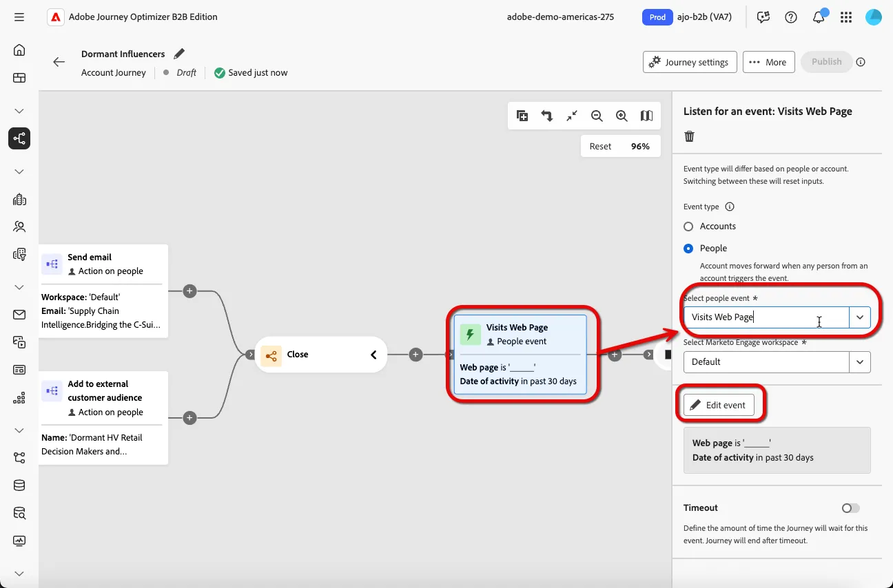Select the Send email node
Image resolution: width=893 pixels, height=588 pixels.
(x=103, y=291)
